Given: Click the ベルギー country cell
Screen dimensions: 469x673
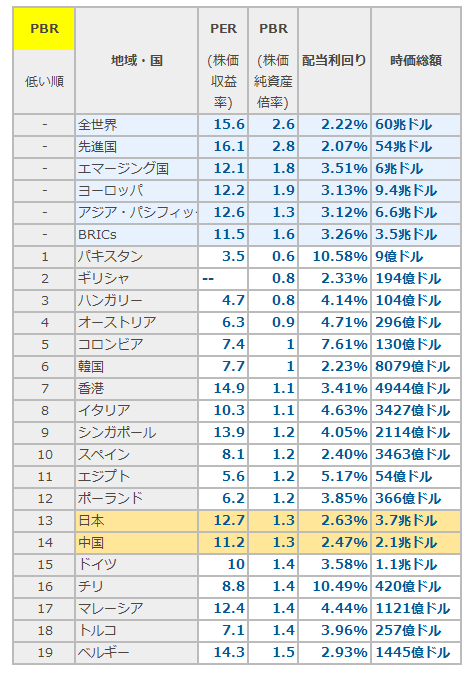Looking at the screenshot, I should [x=136, y=652].
